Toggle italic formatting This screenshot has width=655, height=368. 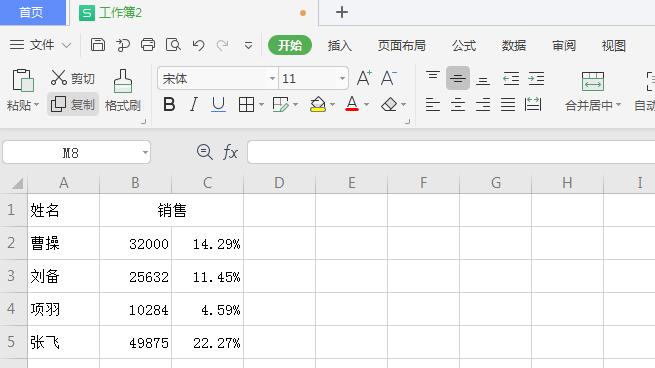193,104
